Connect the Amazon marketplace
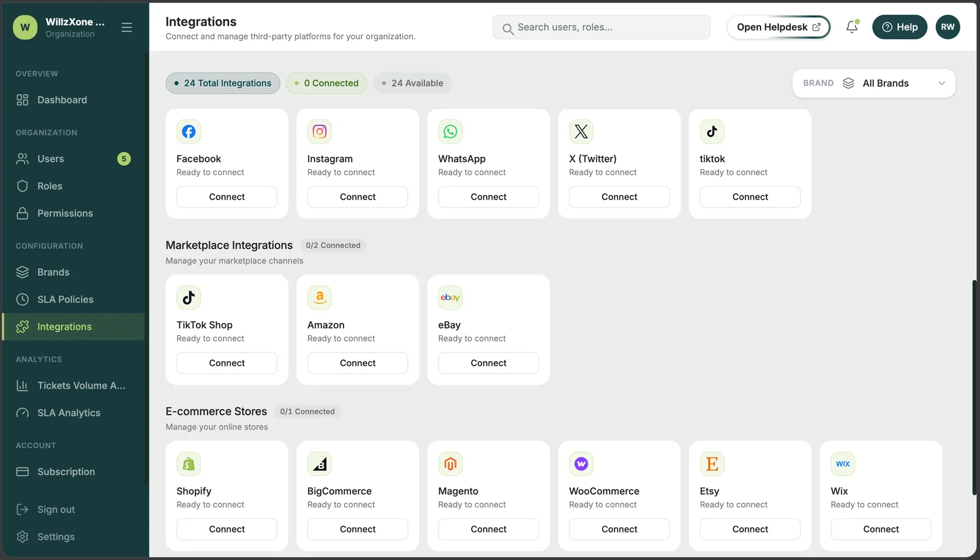 tap(358, 363)
